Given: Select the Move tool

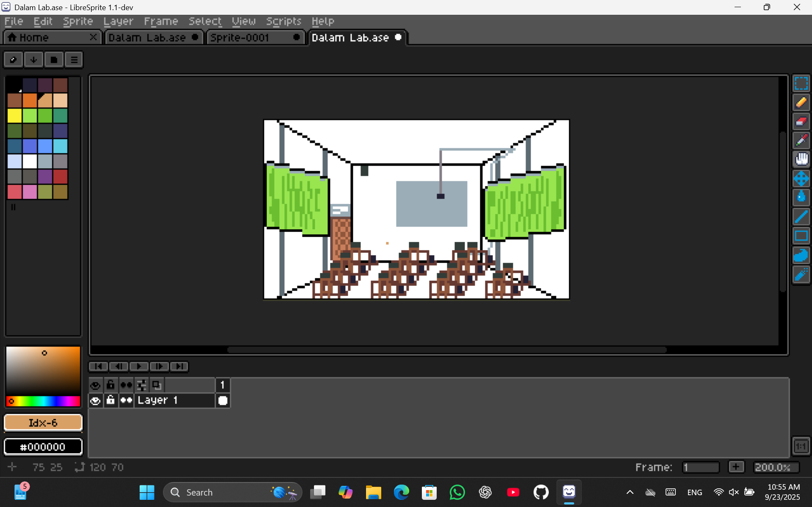Looking at the screenshot, I should [801, 178].
